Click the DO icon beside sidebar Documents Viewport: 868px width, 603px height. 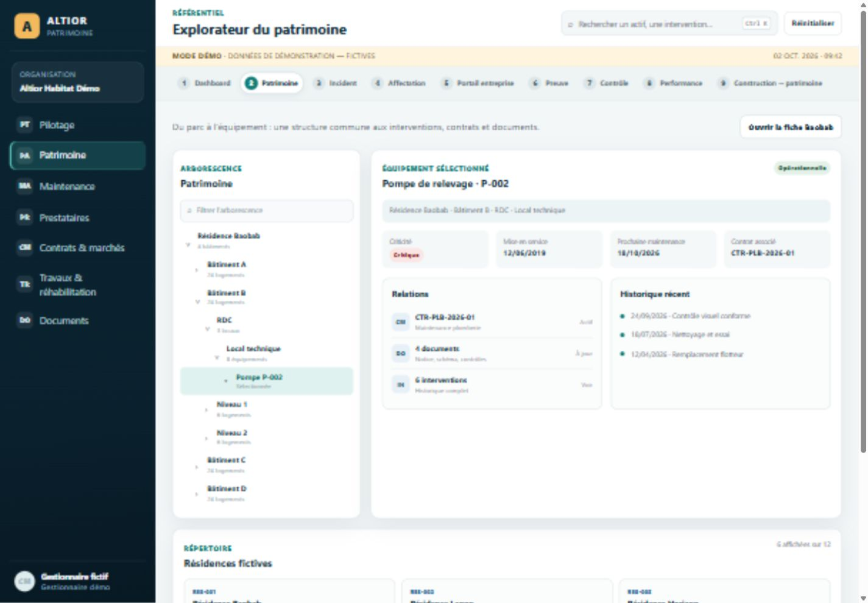point(24,320)
